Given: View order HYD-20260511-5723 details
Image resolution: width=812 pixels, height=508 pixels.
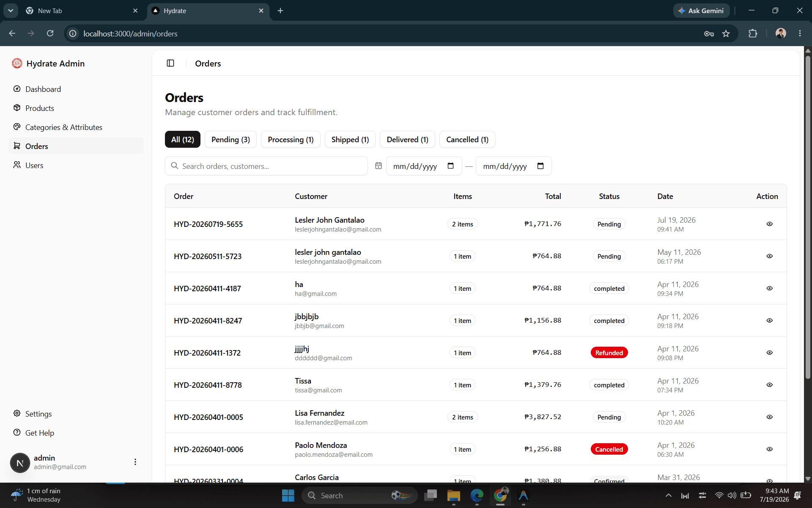Looking at the screenshot, I should (769, 256).
